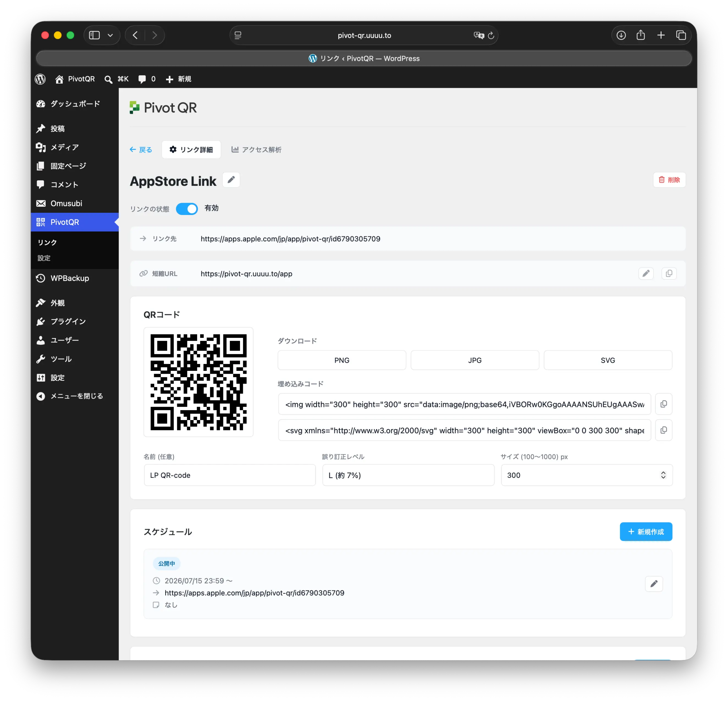Open comments bubble in admin bar

click(147, 79)
